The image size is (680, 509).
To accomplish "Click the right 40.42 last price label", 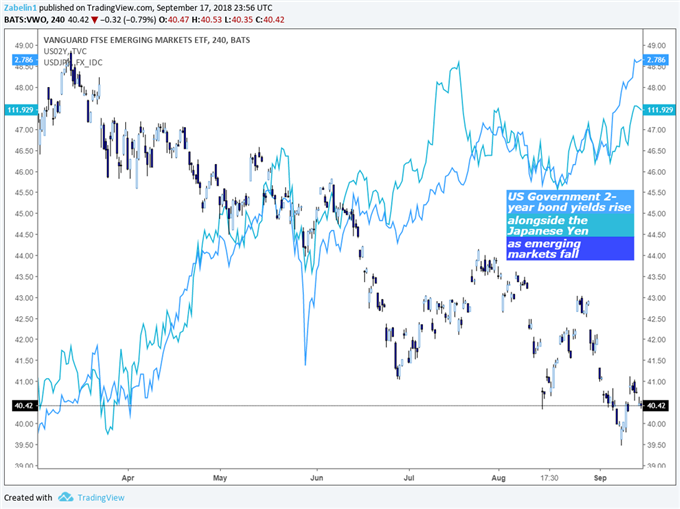I will [655, 405].
